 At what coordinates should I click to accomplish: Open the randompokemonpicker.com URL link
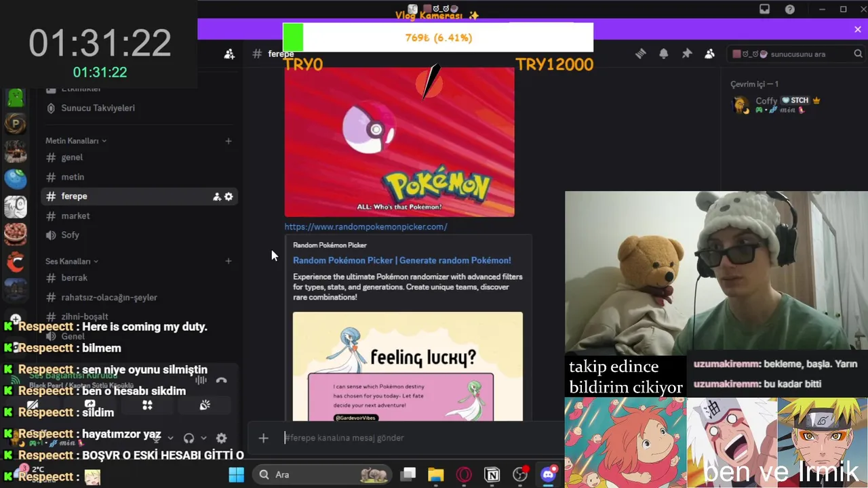[x=366, y=226]
